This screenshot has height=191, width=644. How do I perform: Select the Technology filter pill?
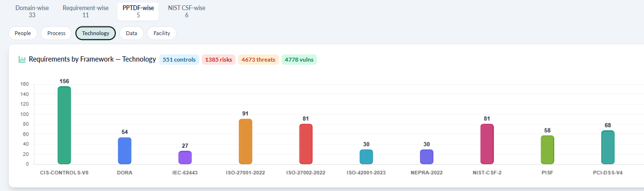[96, 33]
